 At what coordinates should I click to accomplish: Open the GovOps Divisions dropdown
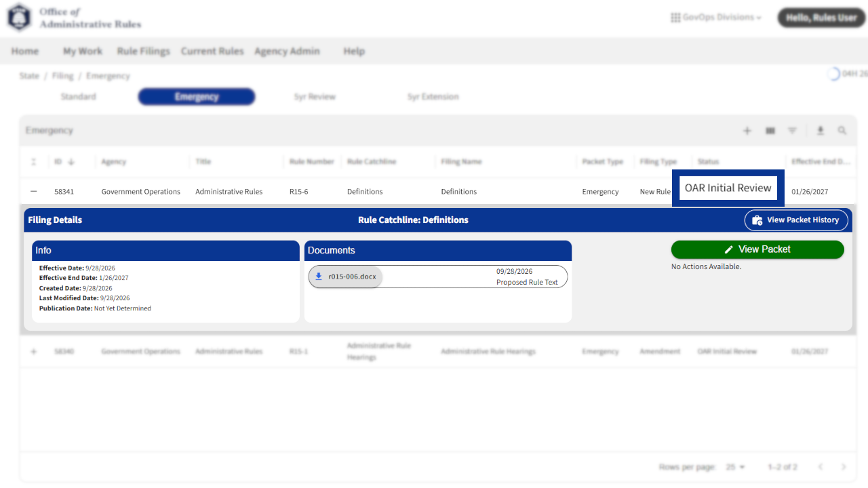[716, 18]
